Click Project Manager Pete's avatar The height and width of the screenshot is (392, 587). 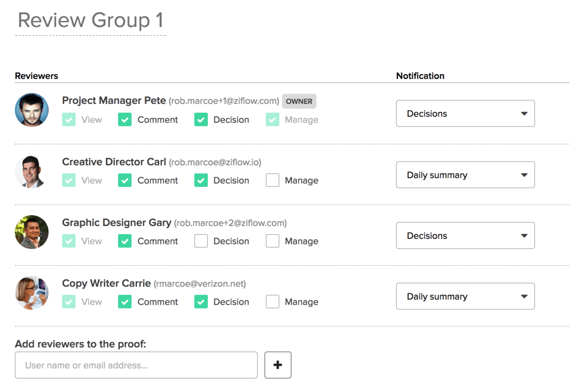pos(32,109)
